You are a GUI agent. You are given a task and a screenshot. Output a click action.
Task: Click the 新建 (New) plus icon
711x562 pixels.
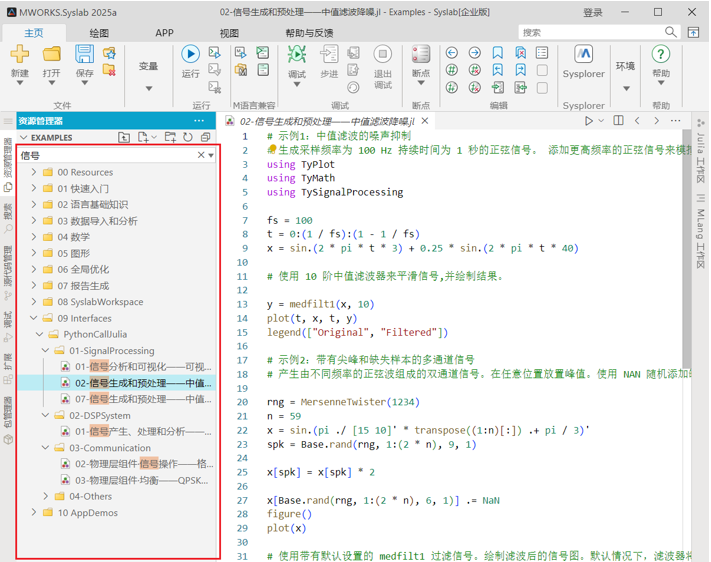tap(19, 54)
